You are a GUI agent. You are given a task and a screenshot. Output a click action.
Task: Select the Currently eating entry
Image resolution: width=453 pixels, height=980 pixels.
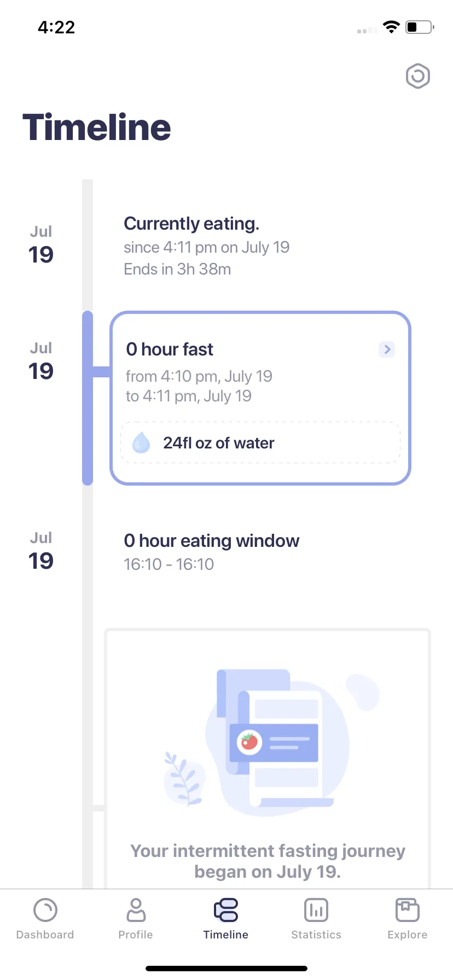pyautogui.click(x=207, y=246)
